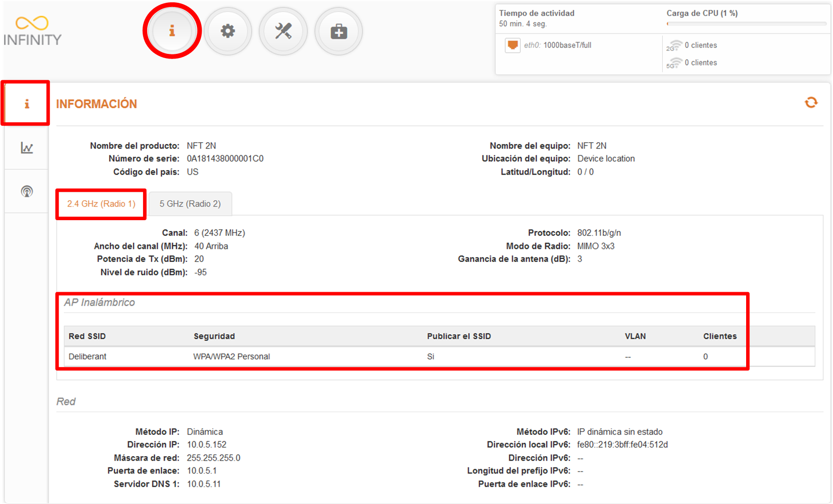Viewport: 833px width, 504px height.
Task: Click the eth0 1000baseT/full link status
Action: click(x=558, y=45)
